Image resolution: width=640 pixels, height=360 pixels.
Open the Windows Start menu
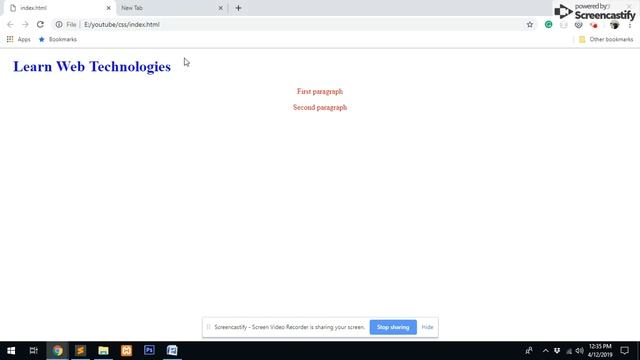click(x=11, y=351)
